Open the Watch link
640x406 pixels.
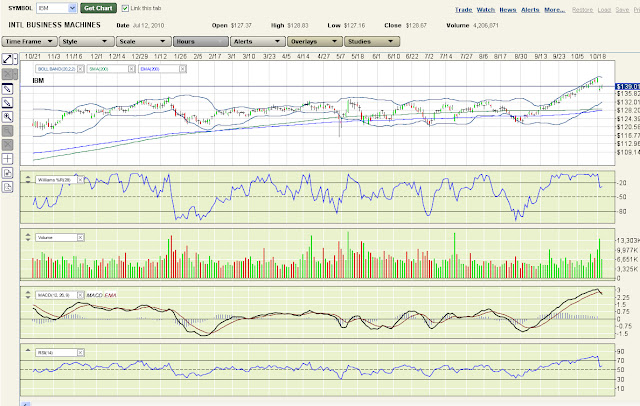486,10
